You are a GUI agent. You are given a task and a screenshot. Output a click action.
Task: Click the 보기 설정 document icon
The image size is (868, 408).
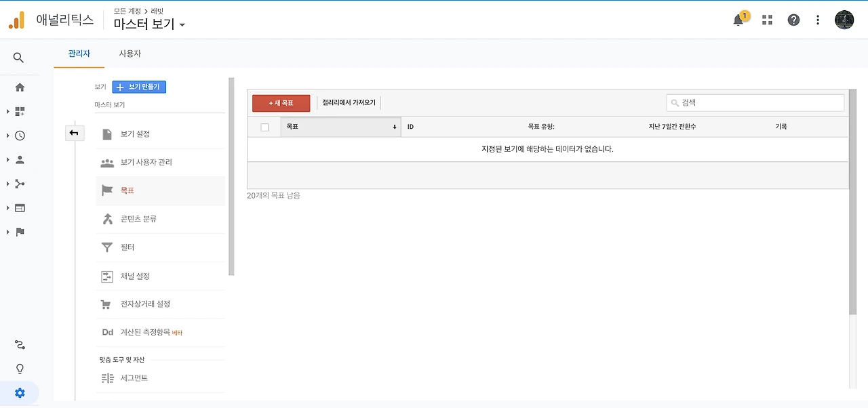click(x=107, y=134)
